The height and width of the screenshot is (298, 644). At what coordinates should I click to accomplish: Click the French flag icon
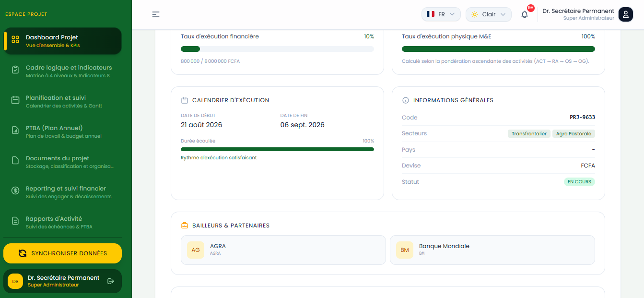[431, 14]
